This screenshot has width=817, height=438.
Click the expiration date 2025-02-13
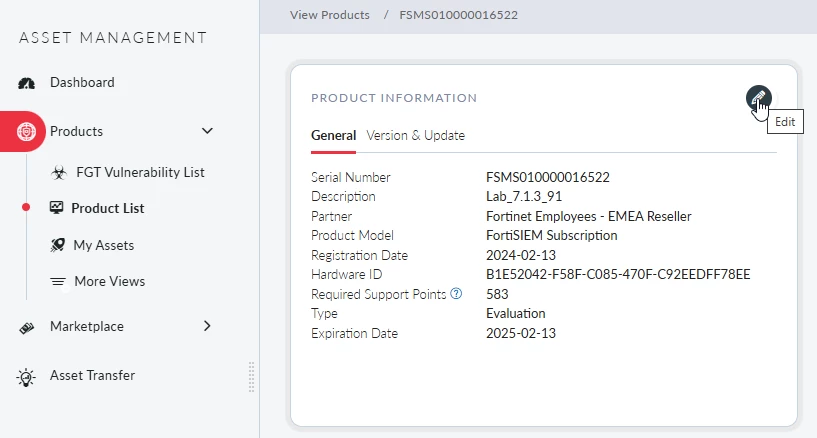[x=521, y=333]
